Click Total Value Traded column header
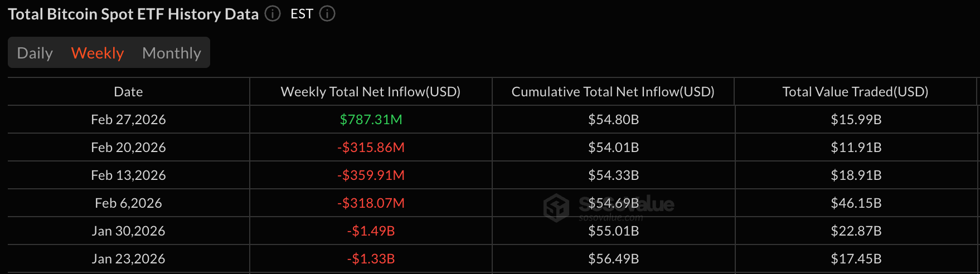The width and height of the screenshot is (980, 274). 855,92
